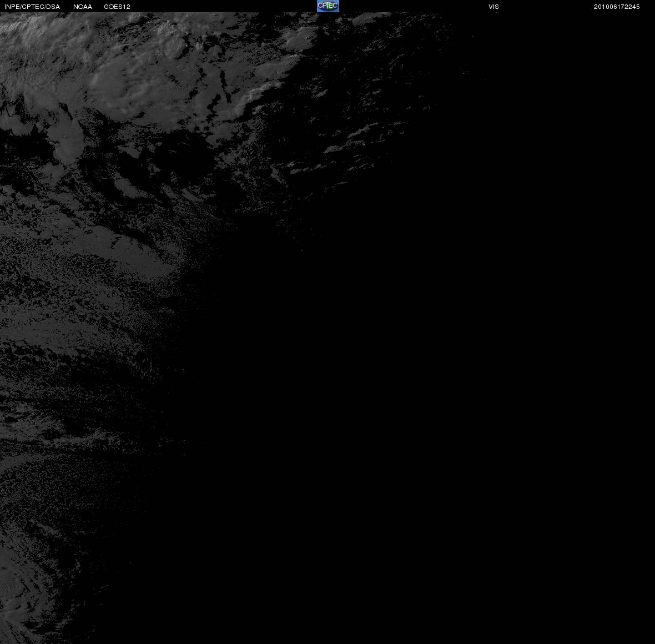Click the GOES12 satellite label

click(117, 7)
